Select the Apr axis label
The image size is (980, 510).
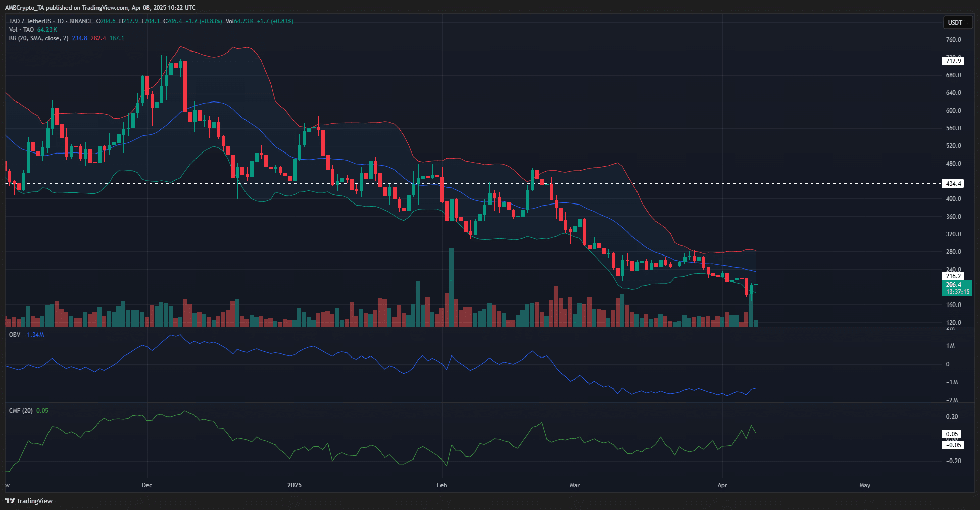point(722,485)
